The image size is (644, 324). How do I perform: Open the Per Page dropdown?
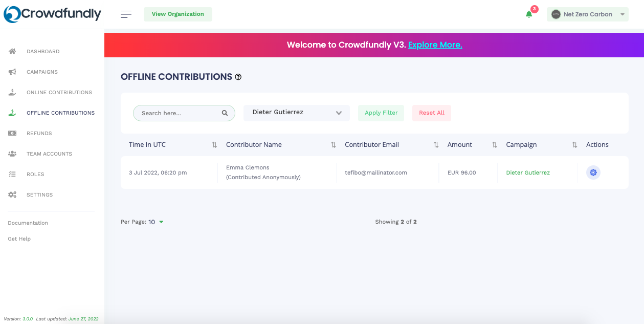click(x=156, y=222)
